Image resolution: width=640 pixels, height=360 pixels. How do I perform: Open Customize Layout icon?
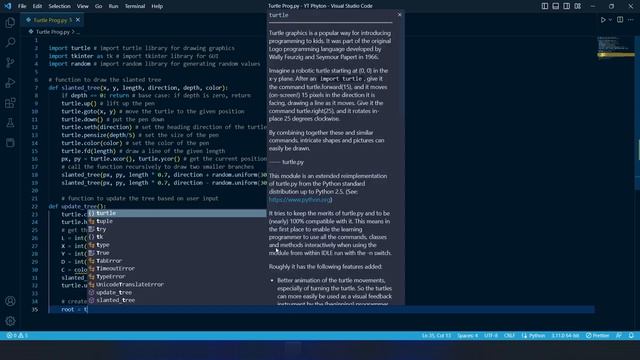pyautogui.click(x=578, y=6)
